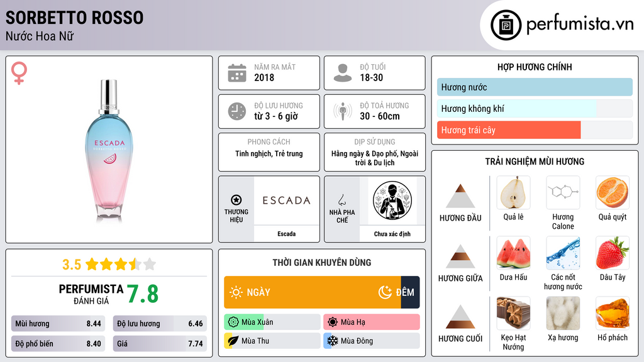Click the Hương cuối pyramid icon
This screenshot has width=644, height=362.
click(x=460, y=317)
